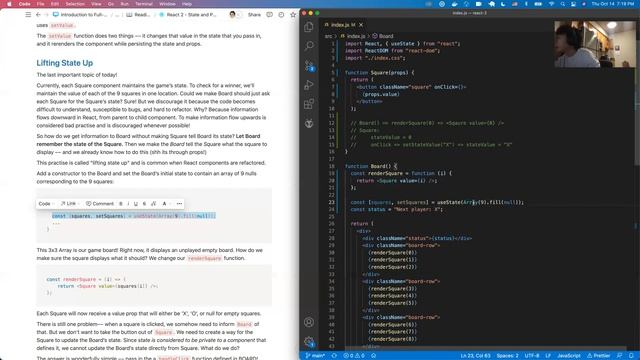This screenshot has width=640, height=360.
Task: Change UTF-8 encoding in status bar
Action: (x=531, y=356)
